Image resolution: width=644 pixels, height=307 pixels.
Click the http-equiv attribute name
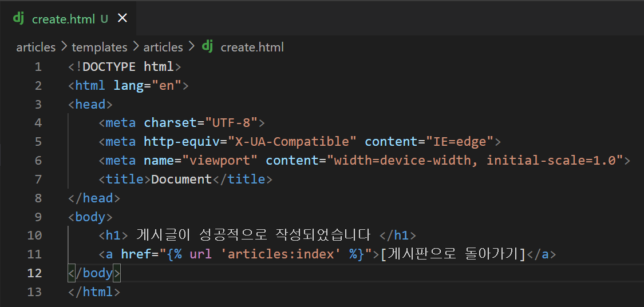[181, 142]
